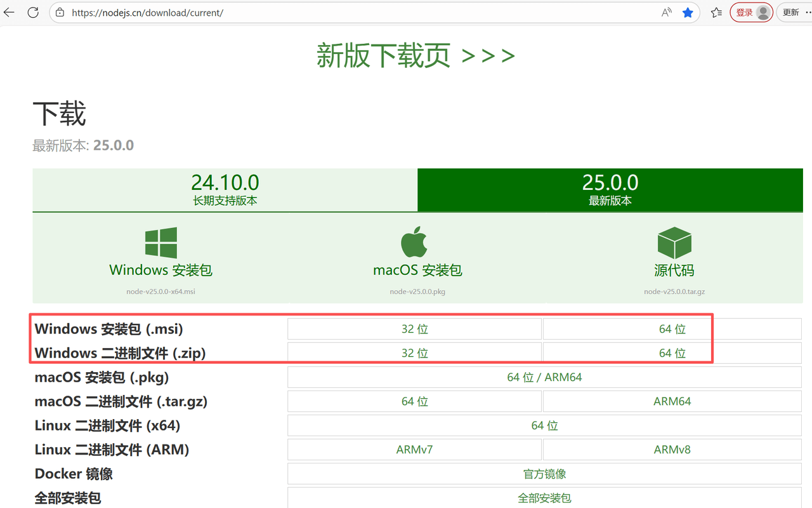Click the Windows logo installer icon
This screenshot has height=508, width=812.
pyautogui.click(x=161, y=243)
